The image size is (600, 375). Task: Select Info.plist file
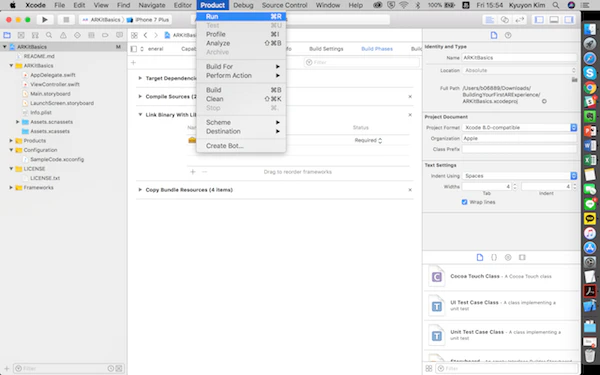pos(41,112)
